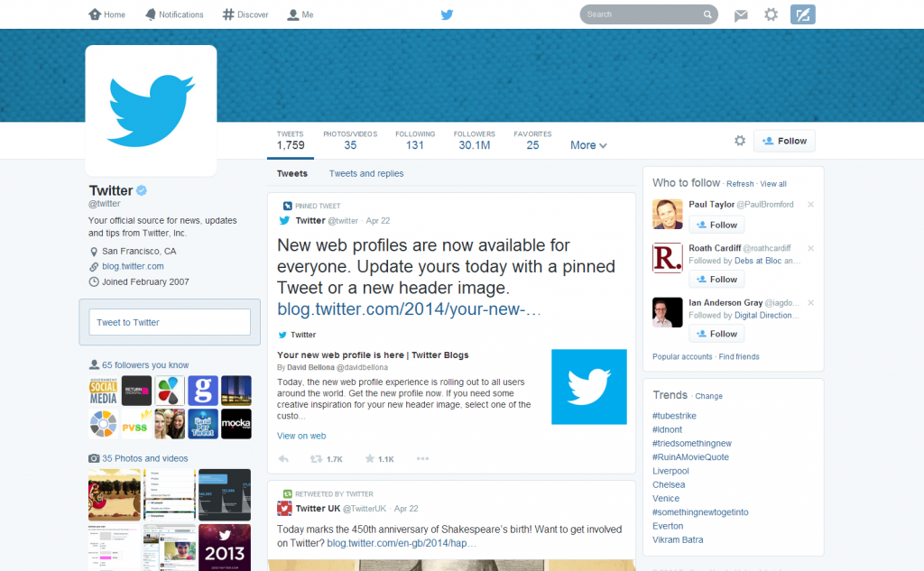Open more options ellipsis on pinned tweet
The width and height of the screenshot is (924, 571).
pos(422,459)
